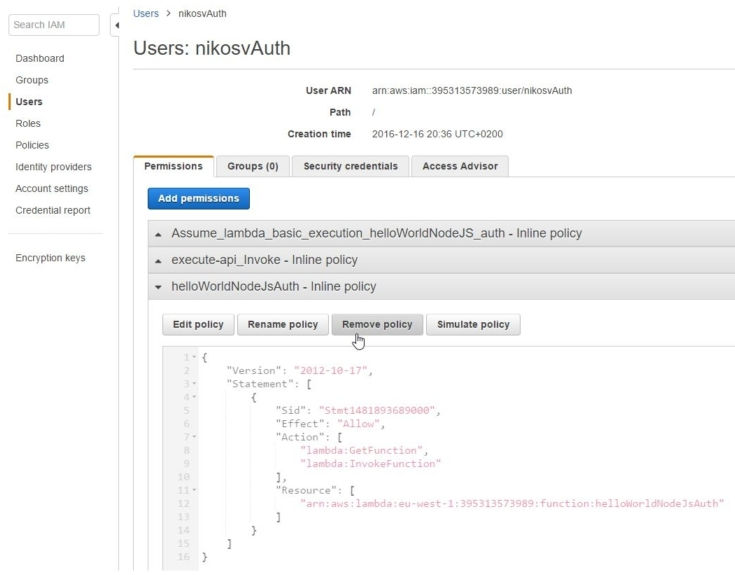This screenshot has width=735, height=575.
Task: Click the "lambda:InvokeFunction" action line
Action: (370, 463)
